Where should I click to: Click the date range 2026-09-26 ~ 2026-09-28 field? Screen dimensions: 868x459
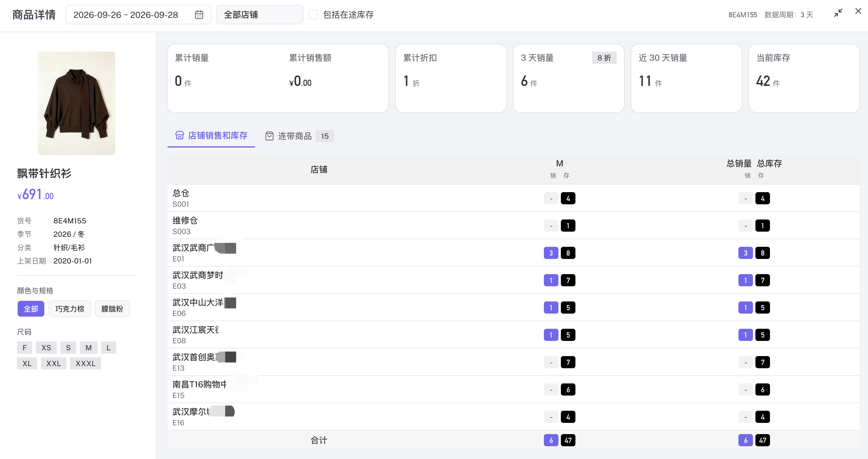click(138, 15)
